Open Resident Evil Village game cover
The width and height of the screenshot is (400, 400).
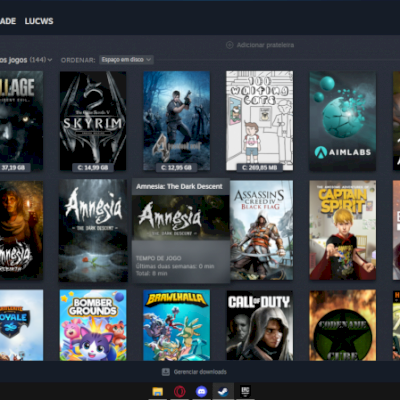(21, 121)
